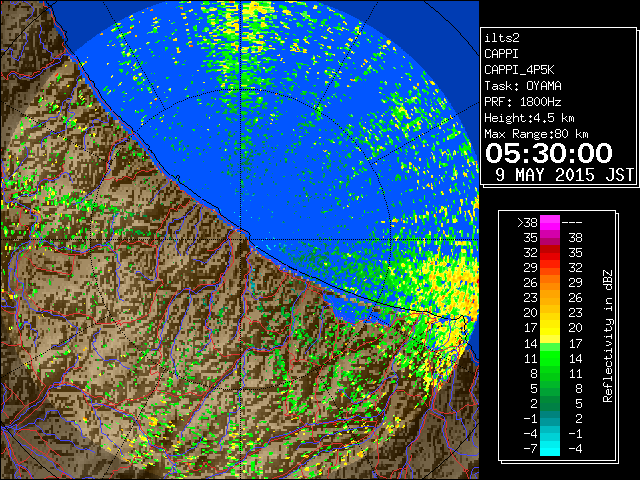Click the Max Range:80 km line
The width and height of the screenshot is (640, 480).
pyautogui.click(x=536, y=134)
